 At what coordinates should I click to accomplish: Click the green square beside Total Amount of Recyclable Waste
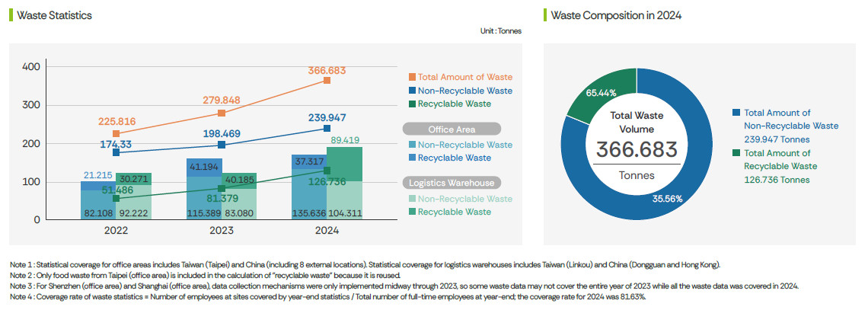(736, 154)
